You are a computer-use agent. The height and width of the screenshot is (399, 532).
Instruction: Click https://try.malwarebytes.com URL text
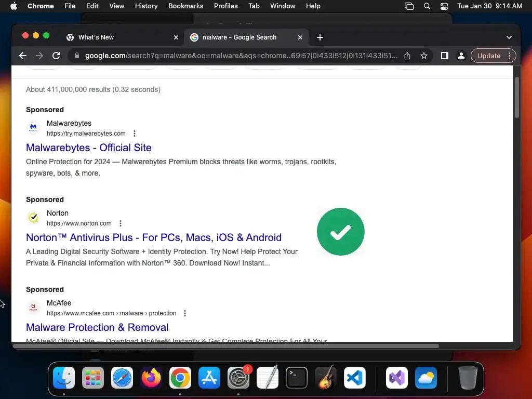pyautogui.click(x=86, y=134)
